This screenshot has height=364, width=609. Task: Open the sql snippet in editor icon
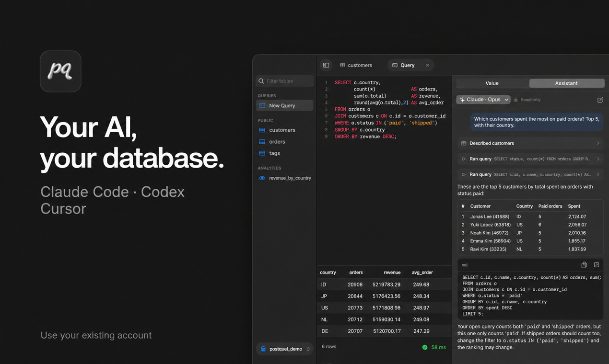coord(597,265)
